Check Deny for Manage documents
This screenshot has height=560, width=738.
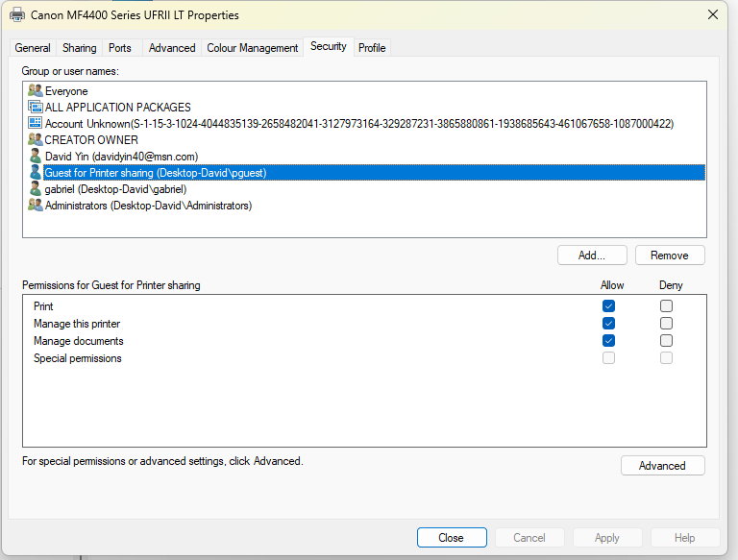tap(666, 340)
